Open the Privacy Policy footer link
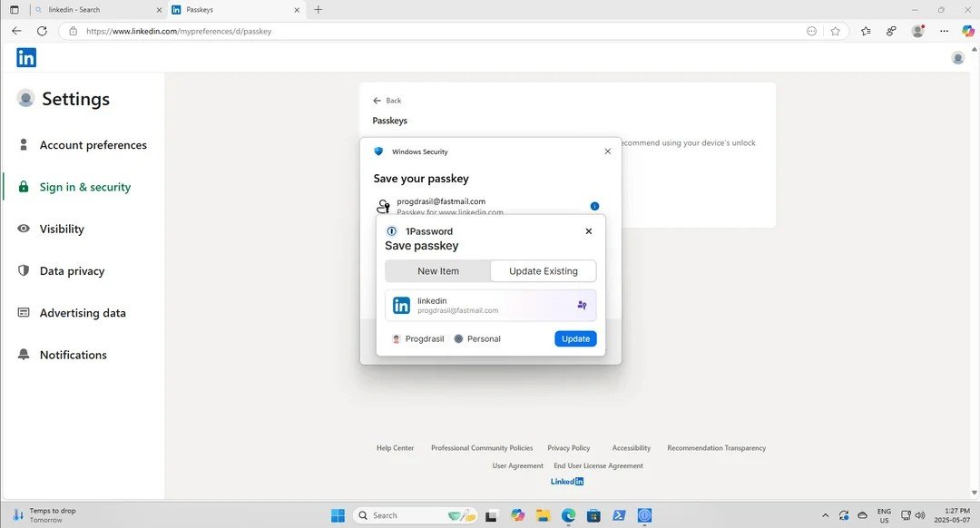This screenshot has height=528, width=980. tap(569, 448)
